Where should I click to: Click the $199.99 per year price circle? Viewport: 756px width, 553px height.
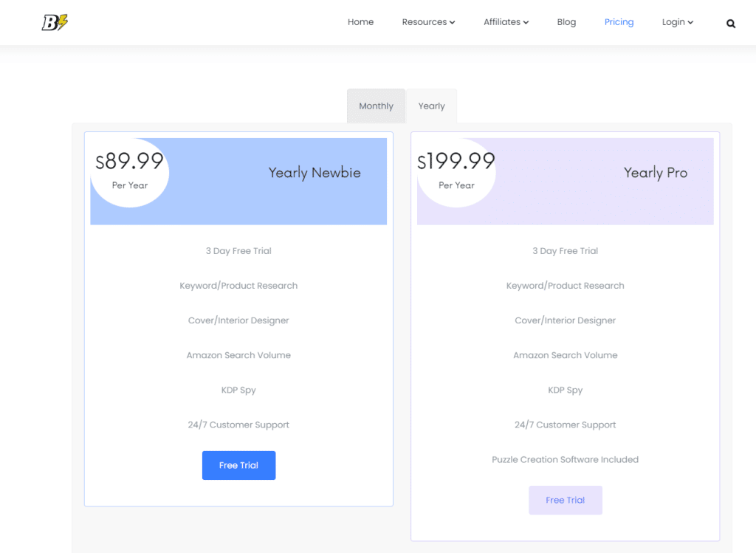click(456, 171)
